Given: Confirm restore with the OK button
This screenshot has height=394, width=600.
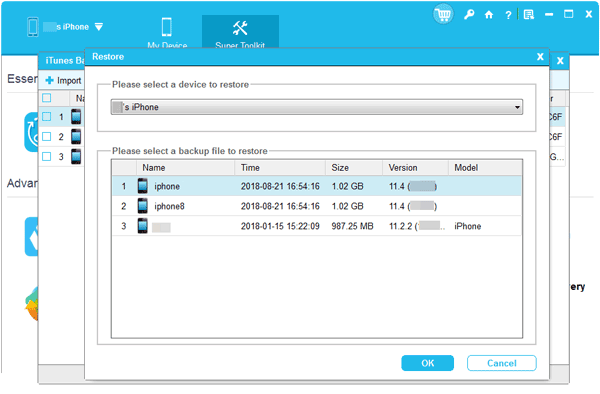Looking at the screenshot, I should coord(427,363).
